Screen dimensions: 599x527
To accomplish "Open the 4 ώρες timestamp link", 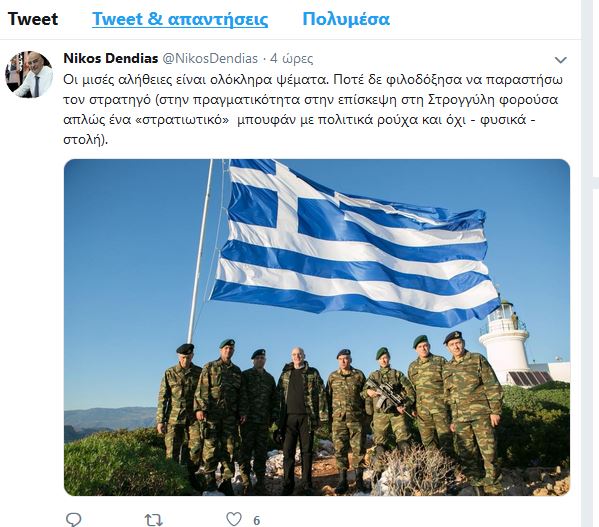I will (x=291, y=58).
